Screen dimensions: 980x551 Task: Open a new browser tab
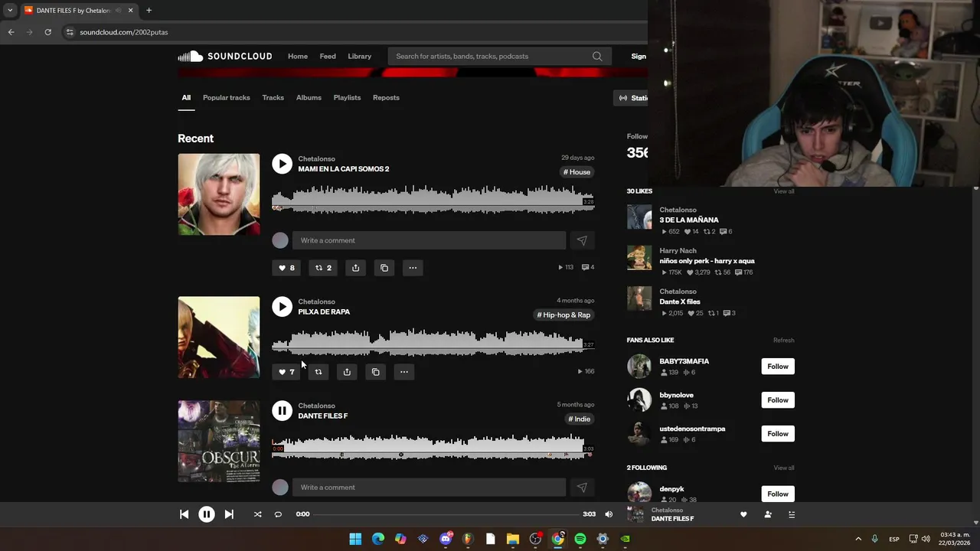[x=149, y=11]
